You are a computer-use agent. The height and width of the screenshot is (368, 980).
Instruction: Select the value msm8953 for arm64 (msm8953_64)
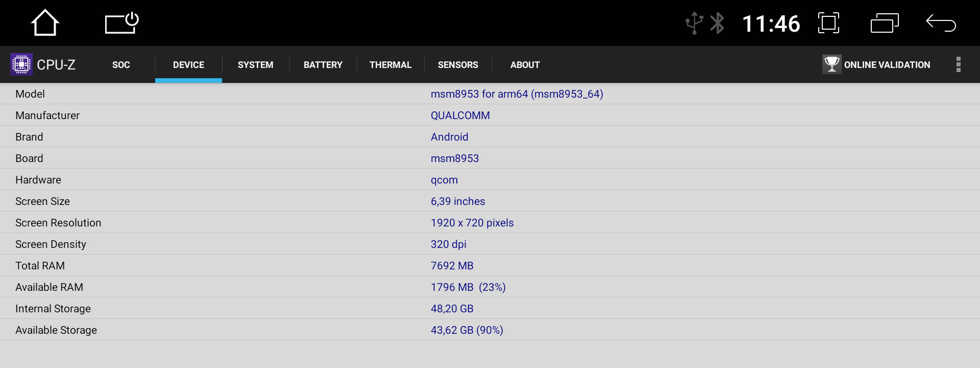click(x=517, y=94)
